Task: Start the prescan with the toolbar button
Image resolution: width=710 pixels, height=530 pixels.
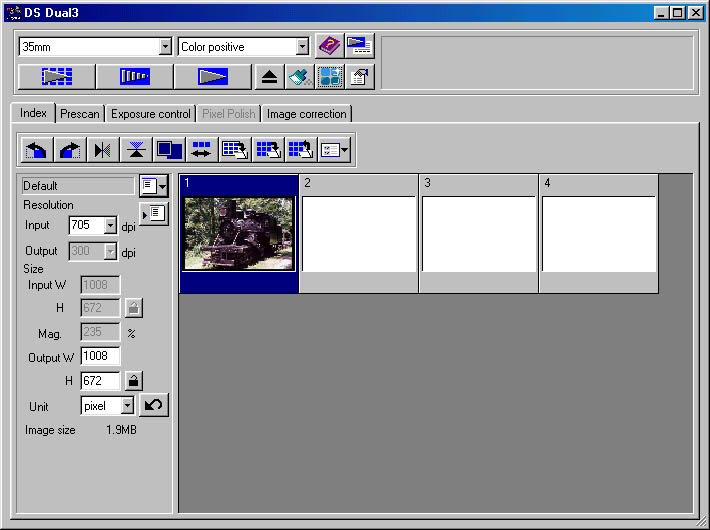Action: click(134, 77)
